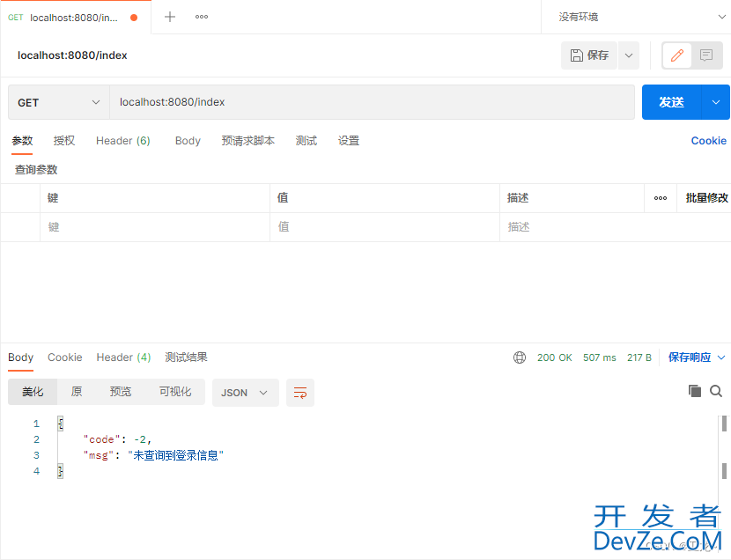Click the 键 key input cell
This screenshot has height=560, width=731.
click(155, 227)
